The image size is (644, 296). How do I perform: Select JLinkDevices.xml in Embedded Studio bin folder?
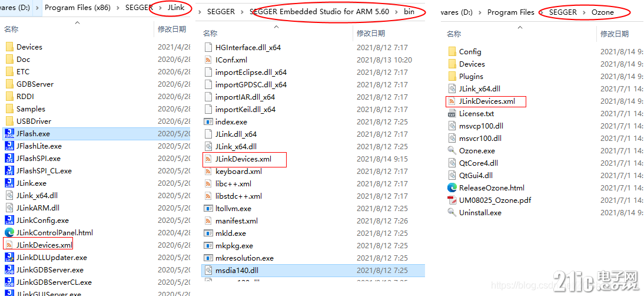[243, 159]
